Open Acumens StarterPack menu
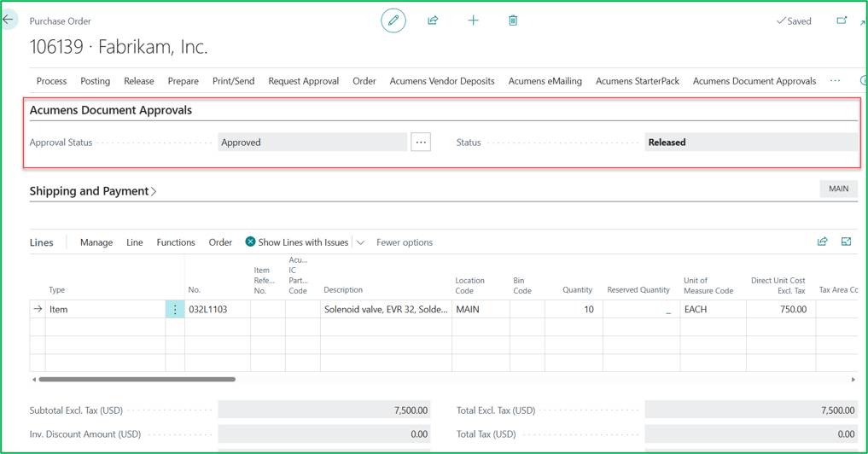The height and width of the screenshot is (454, 868). click(x=638, y=81)
